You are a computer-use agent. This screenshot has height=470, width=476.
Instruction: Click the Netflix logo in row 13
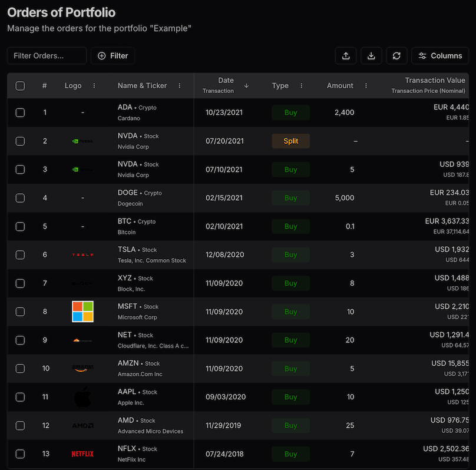pos(82,454)
